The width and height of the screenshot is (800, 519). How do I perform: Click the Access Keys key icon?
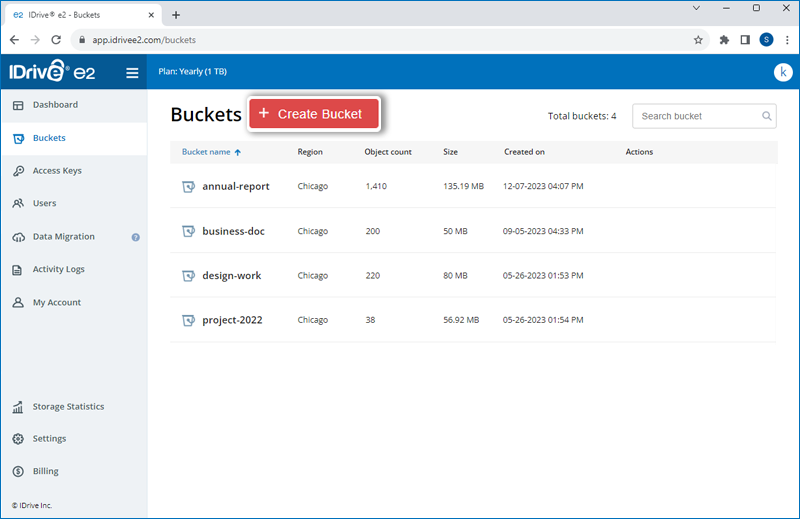(x=18, y=171)
